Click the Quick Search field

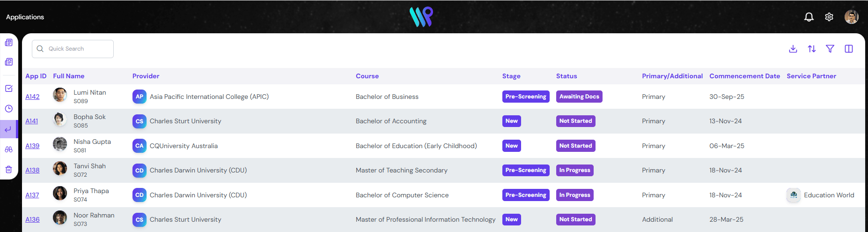pos(73,49)
